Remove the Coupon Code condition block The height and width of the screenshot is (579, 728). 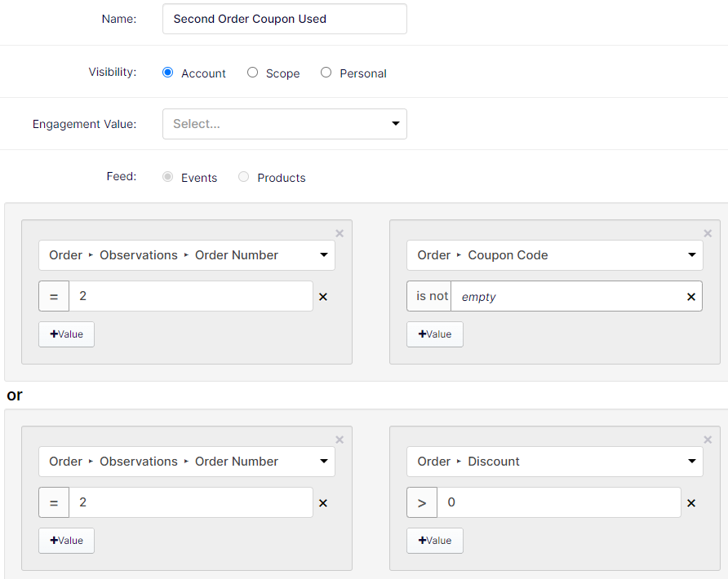coord(708,233)
